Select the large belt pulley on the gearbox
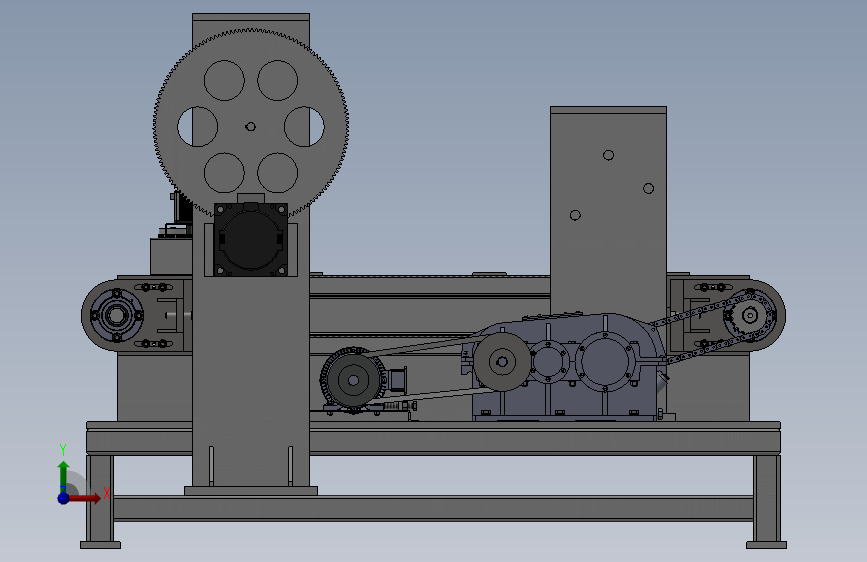Image resolution: width=867 pixels, height=562 pixels. point(502,362)
